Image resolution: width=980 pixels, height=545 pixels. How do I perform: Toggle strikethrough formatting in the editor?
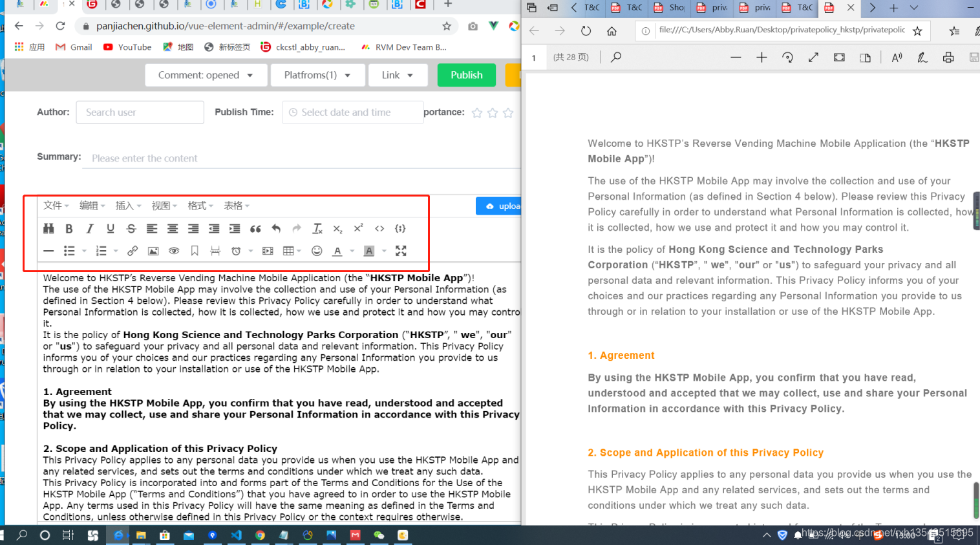[x=131, y=228]
